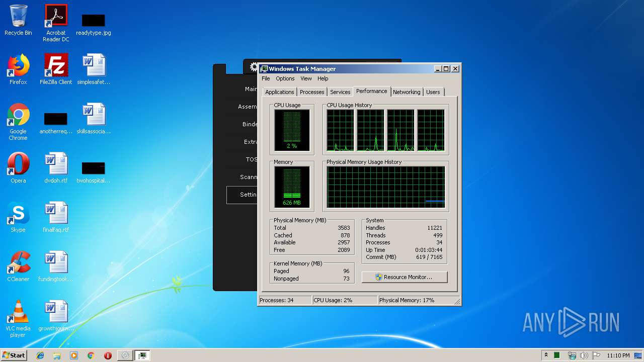Click the first CPU Usage History graph
Image resolution: width=644 pixels, height=362 pixels.
340,130
